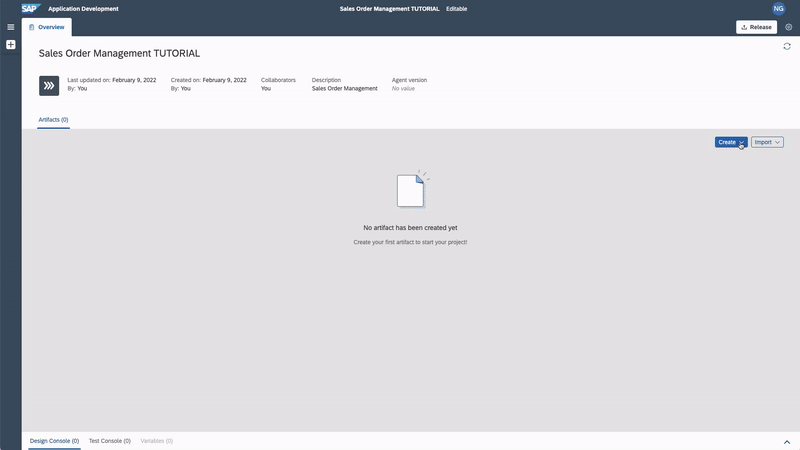Image resolution: width=800 pixels, height=450 pixels.
Task: Switch to the Overview tab
Action: pos(46,27)
